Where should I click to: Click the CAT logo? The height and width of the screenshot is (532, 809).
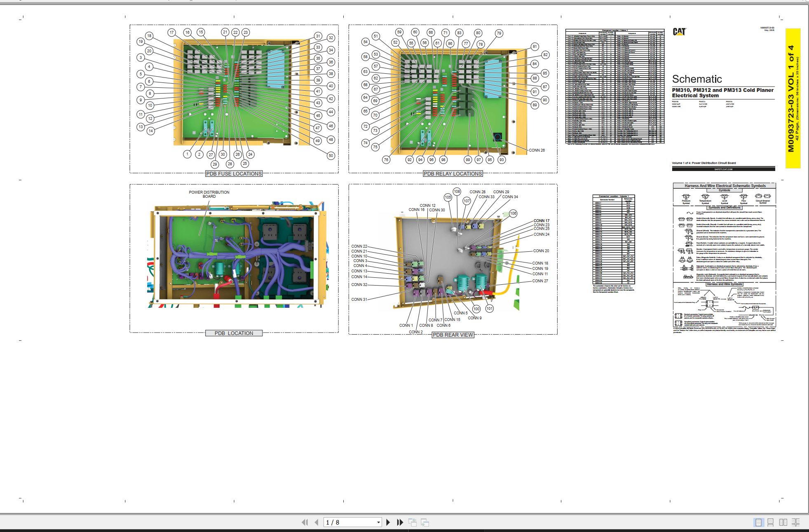tap(679, 32)
